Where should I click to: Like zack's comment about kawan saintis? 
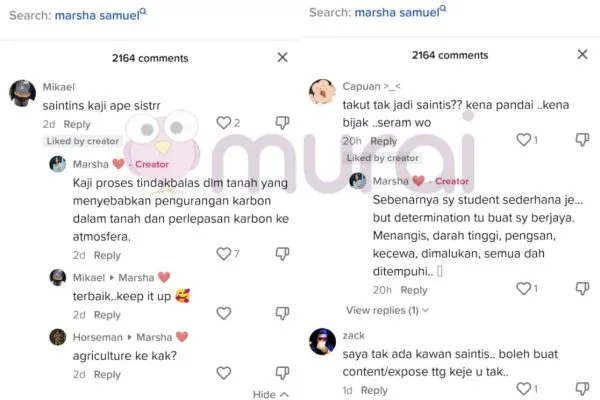click(523, 389)
